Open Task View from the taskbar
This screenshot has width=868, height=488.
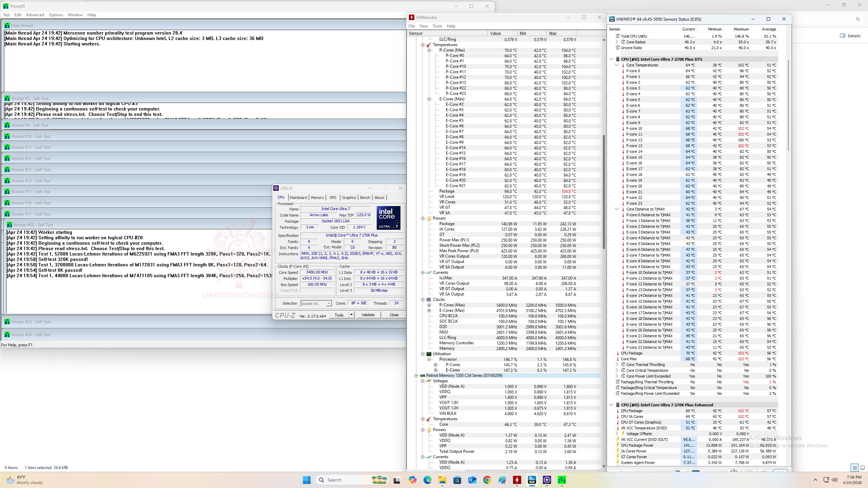coord(397,480)
